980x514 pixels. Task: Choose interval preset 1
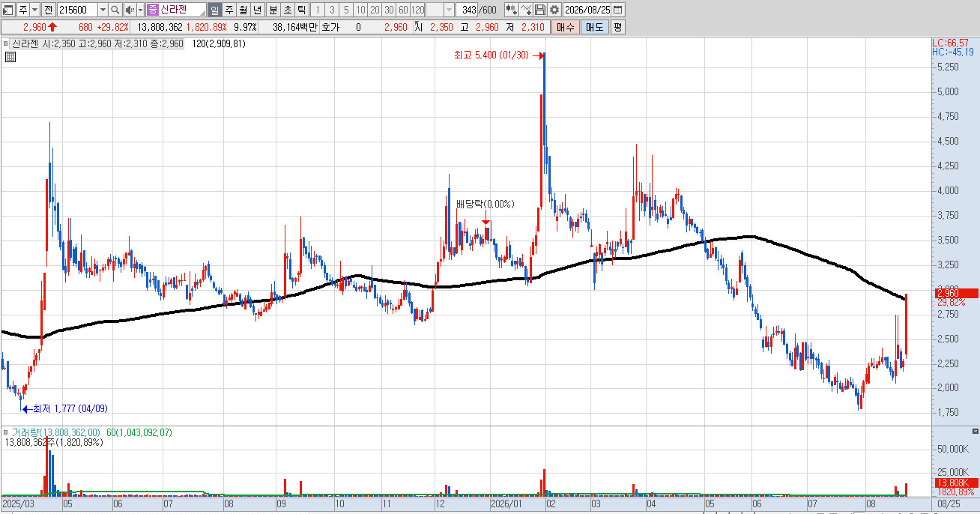click(x=317, y=10)
